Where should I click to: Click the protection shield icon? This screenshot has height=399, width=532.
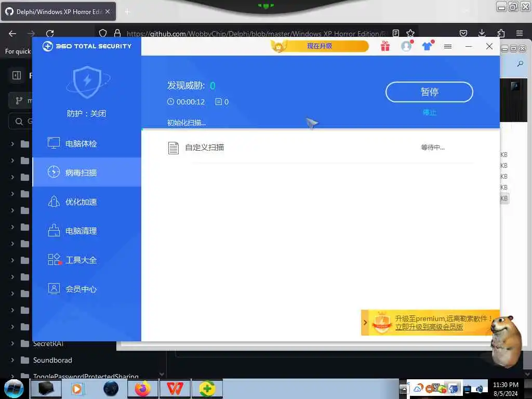[87, 82]
